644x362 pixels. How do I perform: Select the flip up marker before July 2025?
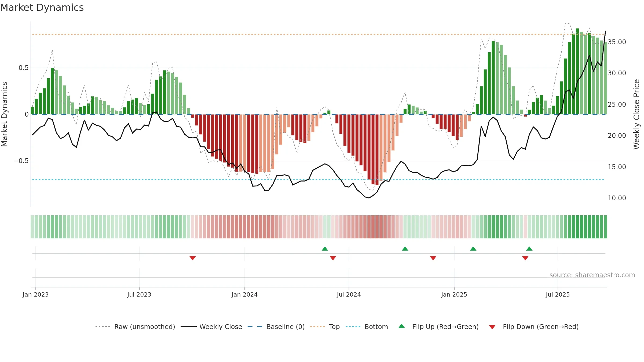529,249
